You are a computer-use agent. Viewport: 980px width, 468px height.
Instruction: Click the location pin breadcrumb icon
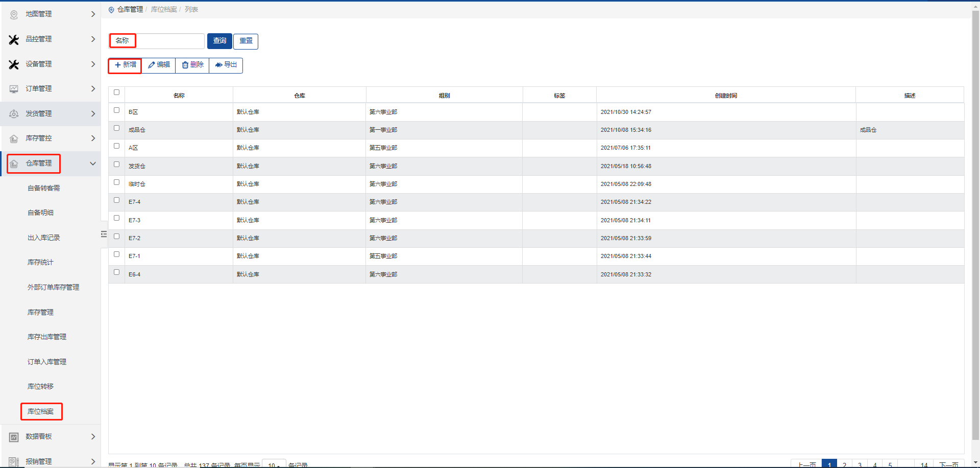[111, 10]
